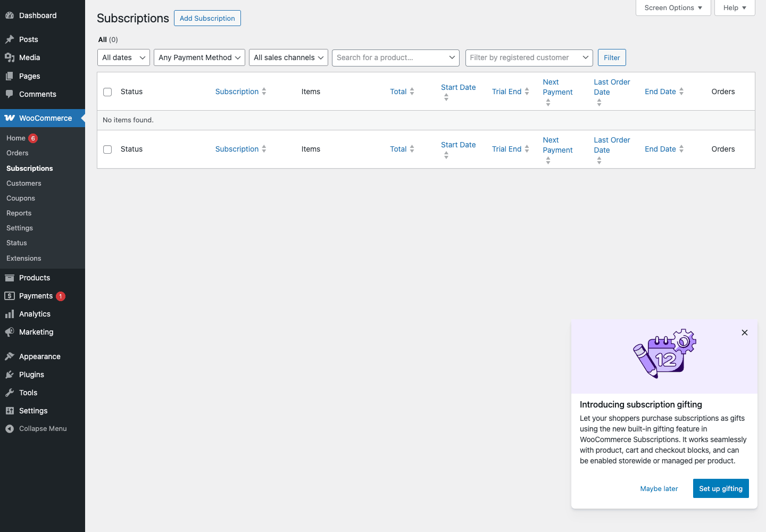Click the Analytics bar chart icon

[10, 314]
